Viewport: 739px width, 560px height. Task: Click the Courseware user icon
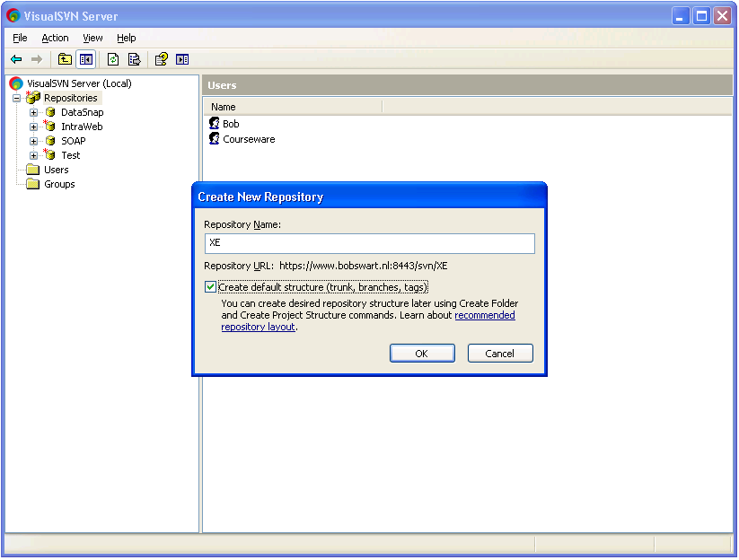(215, 139)
